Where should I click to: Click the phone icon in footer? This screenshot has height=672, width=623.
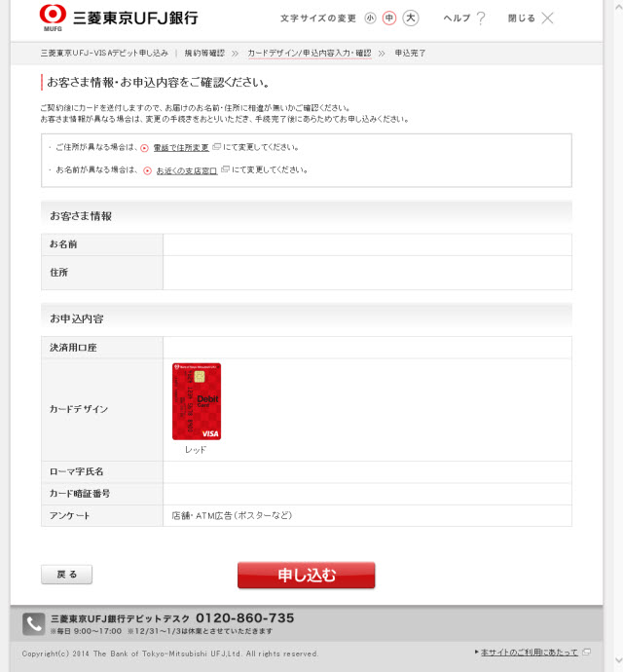point(33,624)
